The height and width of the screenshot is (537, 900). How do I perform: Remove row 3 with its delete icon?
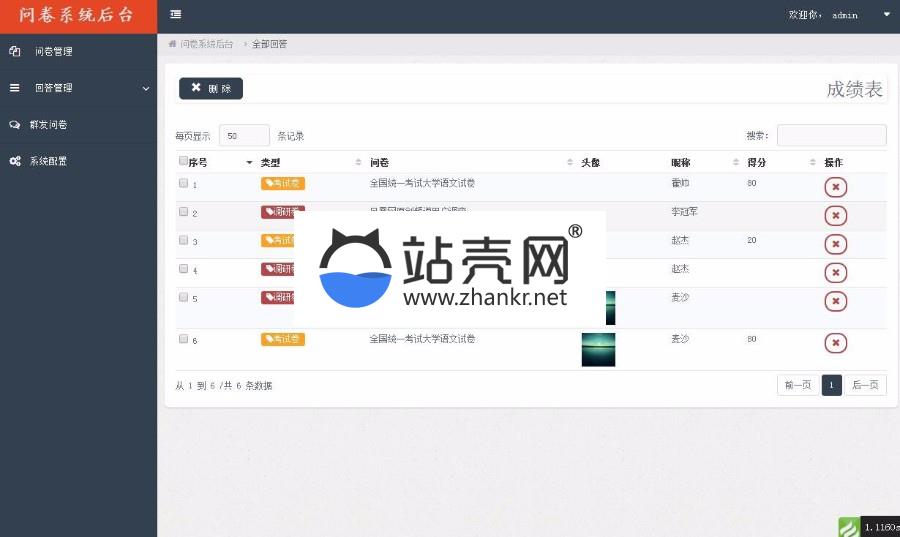tap(836, 244)
